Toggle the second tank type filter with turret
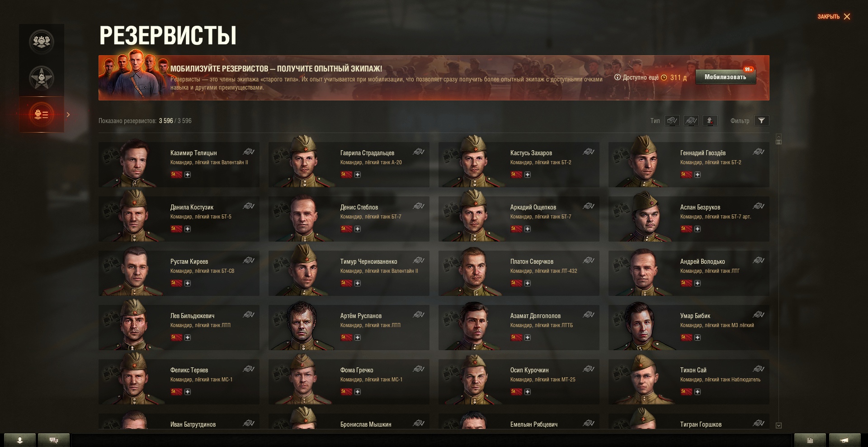The height and width of the screenshot is (447, 868). (x=691, y=121)
